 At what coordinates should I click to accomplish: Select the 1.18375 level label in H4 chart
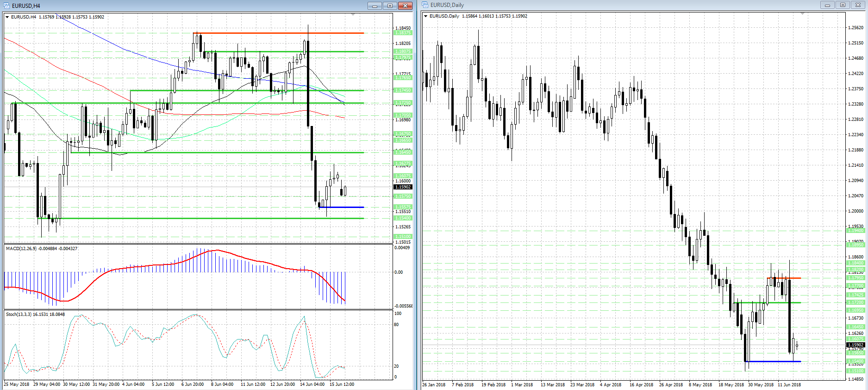tap(403, 33)
